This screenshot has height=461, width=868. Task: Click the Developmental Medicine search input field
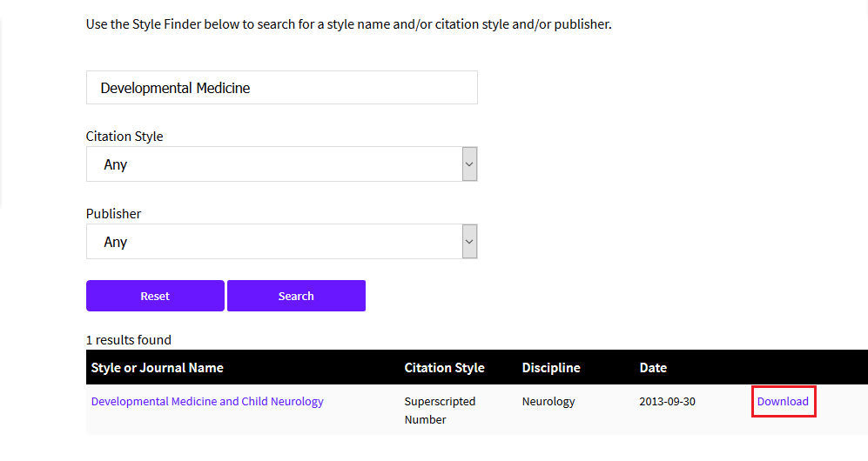coord(282,87)
